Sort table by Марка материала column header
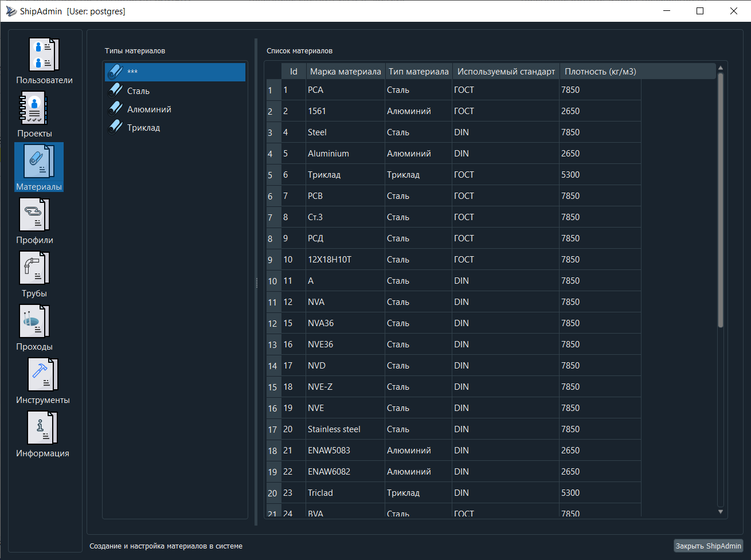The height and width of the screenshot is (560, 751). [345, 72]
